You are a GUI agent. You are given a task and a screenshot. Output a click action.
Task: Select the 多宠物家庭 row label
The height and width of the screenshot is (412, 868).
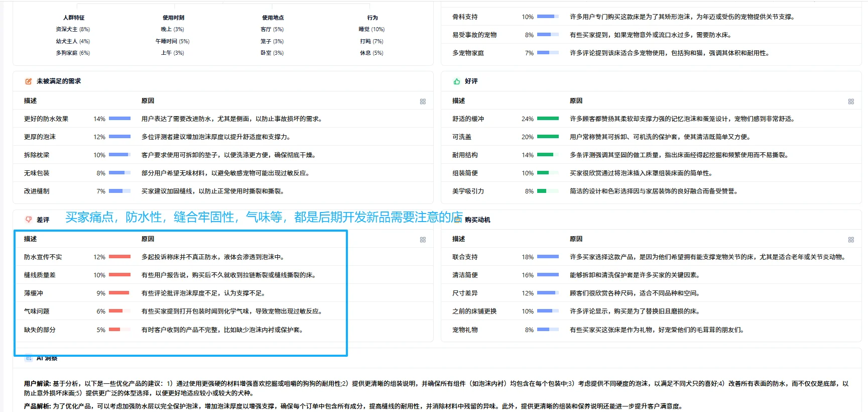coord(468,53)
